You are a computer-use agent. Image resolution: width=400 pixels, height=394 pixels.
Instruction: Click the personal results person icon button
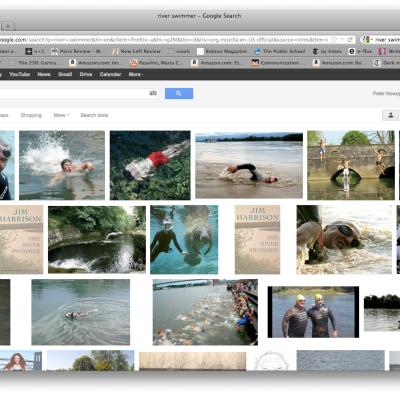point(391,115)
